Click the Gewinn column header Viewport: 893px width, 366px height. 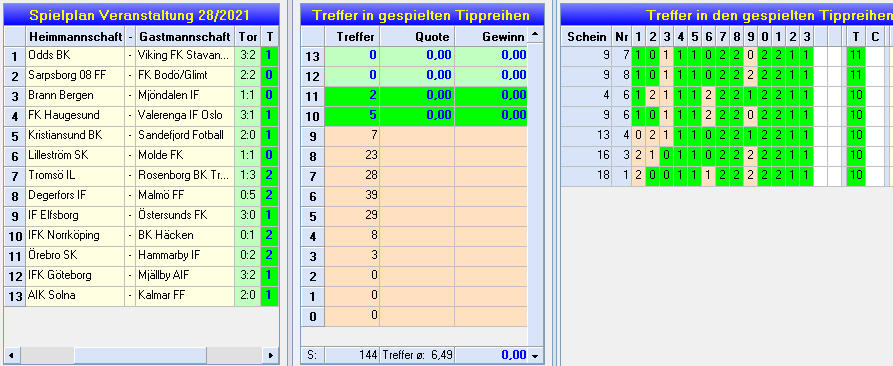click(x=491, y=37)
